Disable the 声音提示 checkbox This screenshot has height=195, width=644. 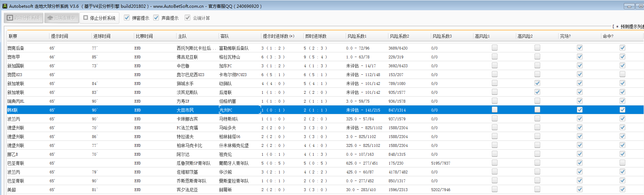pyautogui.click(x=156, y=18)
